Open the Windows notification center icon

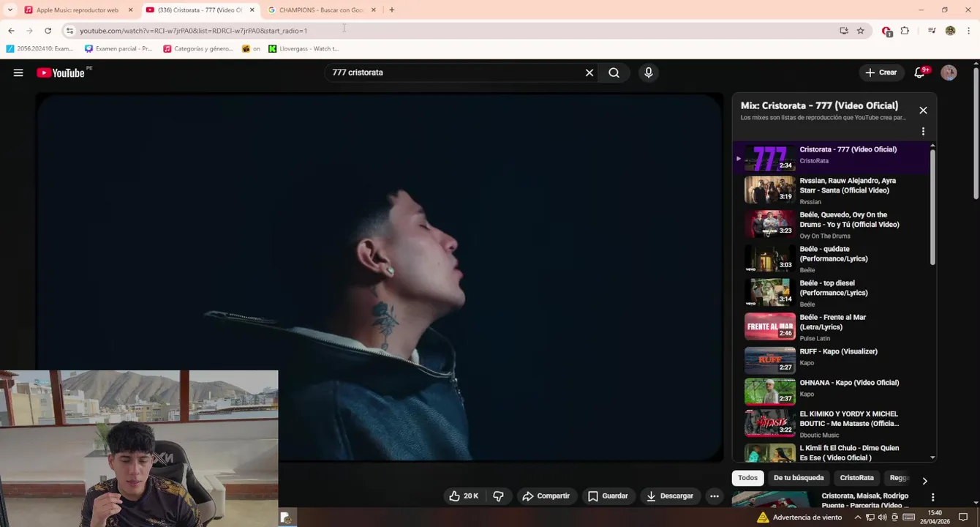tap(963, 517)
